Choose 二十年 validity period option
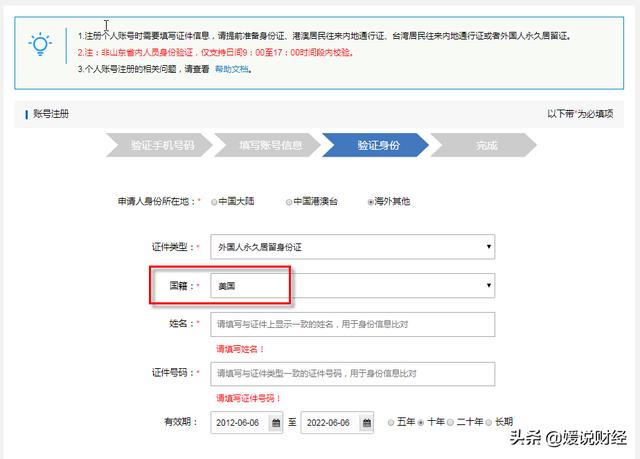Viewport: 640px width, 459px height. (x=451, y=422)
